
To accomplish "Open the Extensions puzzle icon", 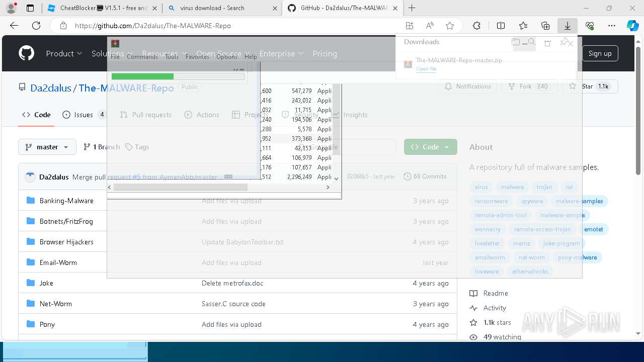I will pyautogui.click(x=476, y=26).
